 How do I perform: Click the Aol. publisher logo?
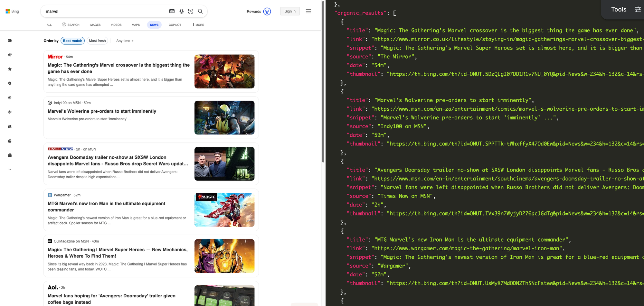pyautogui.click(x=53, y=287)
